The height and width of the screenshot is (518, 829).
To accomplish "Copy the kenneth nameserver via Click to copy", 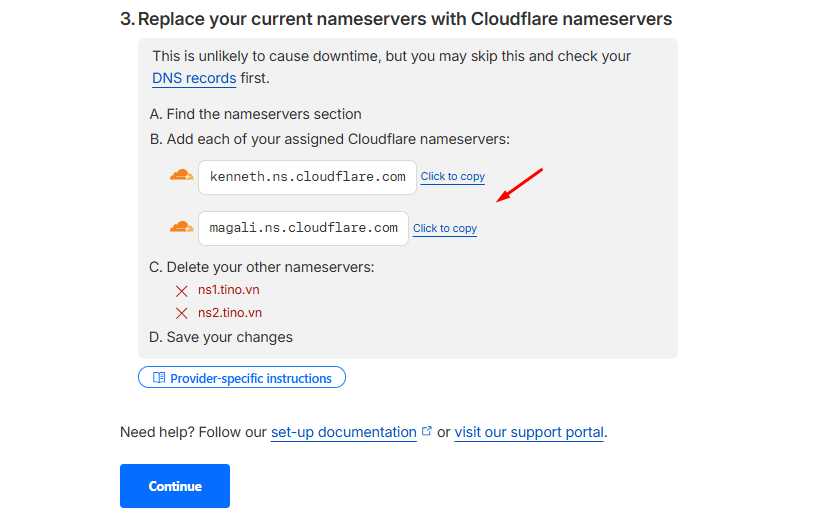I will 453,177.
